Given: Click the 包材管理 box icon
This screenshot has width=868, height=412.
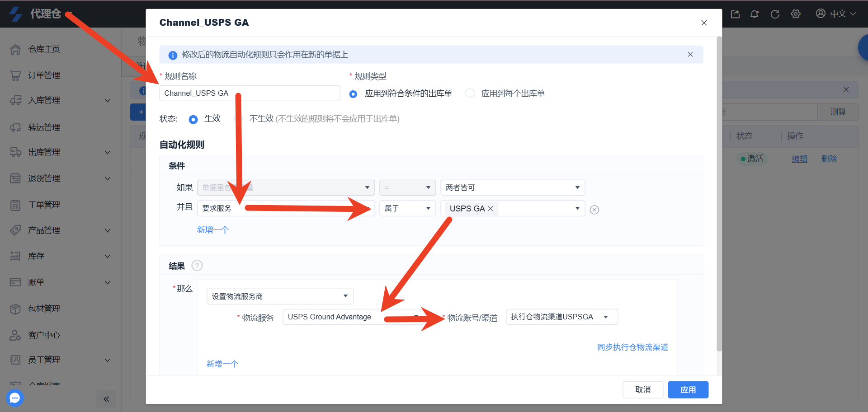Looking at the screenshot, I should tap(15, 309).
